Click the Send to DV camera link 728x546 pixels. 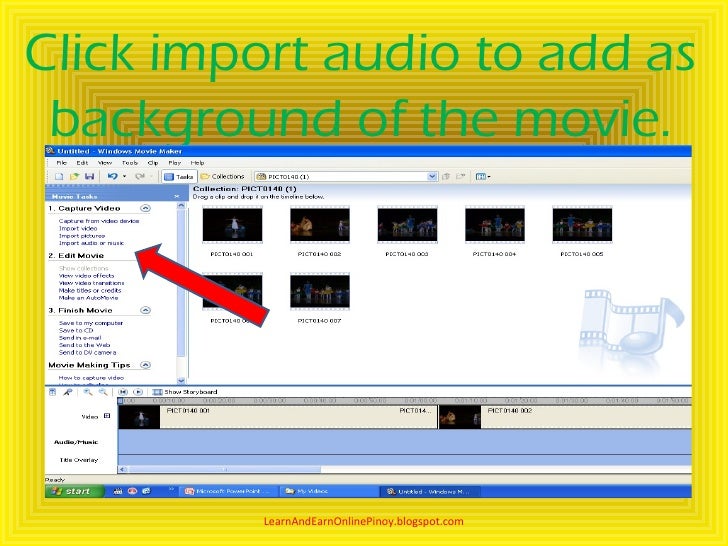point(87,353)
